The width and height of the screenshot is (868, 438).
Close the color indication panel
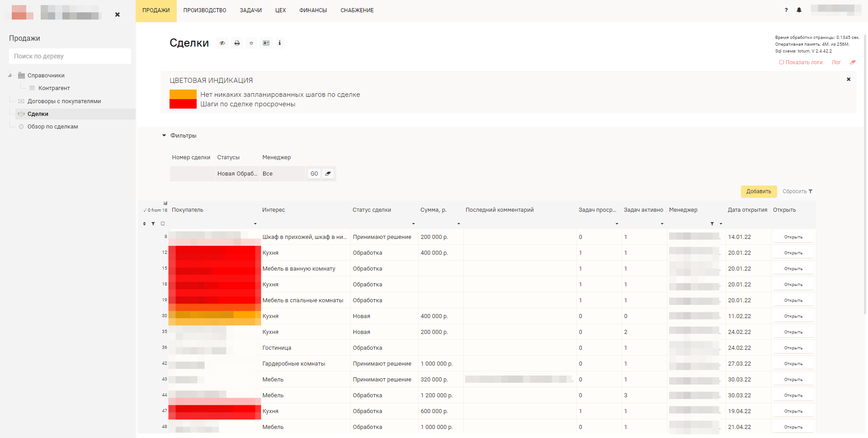click(x=849, y=79)
